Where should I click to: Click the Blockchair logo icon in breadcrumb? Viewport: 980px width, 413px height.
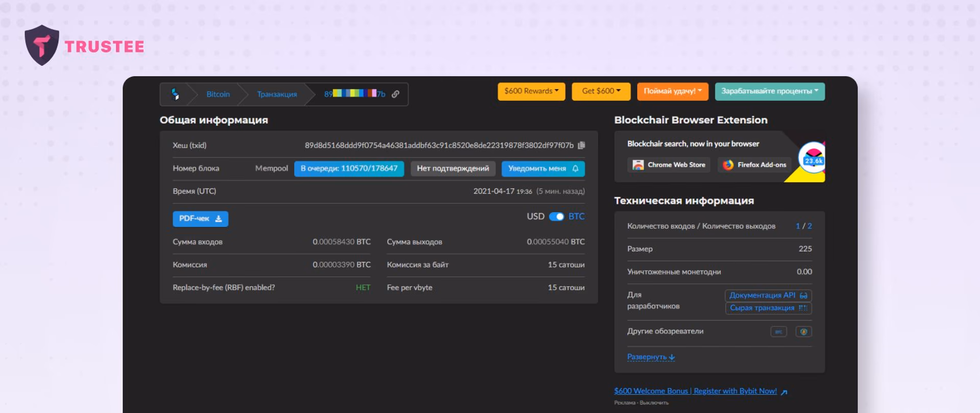tap(175, 94)
